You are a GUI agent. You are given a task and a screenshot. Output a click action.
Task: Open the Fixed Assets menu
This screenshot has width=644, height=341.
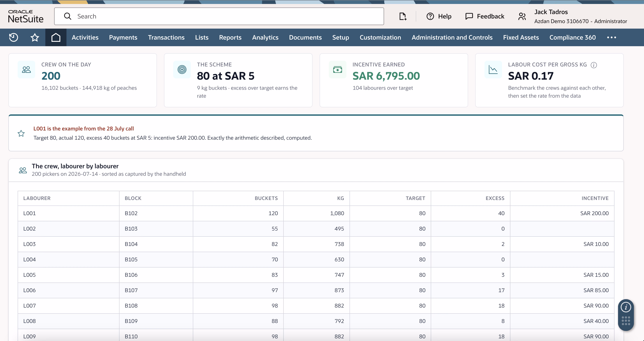(521, 37)
